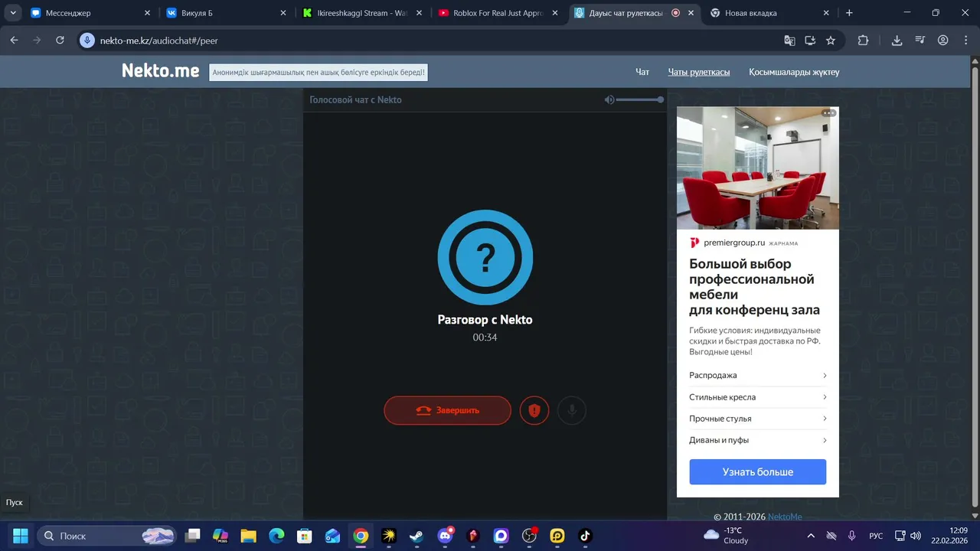Click the Nekto.me logo
980x551 pixels.
[160, 71]
